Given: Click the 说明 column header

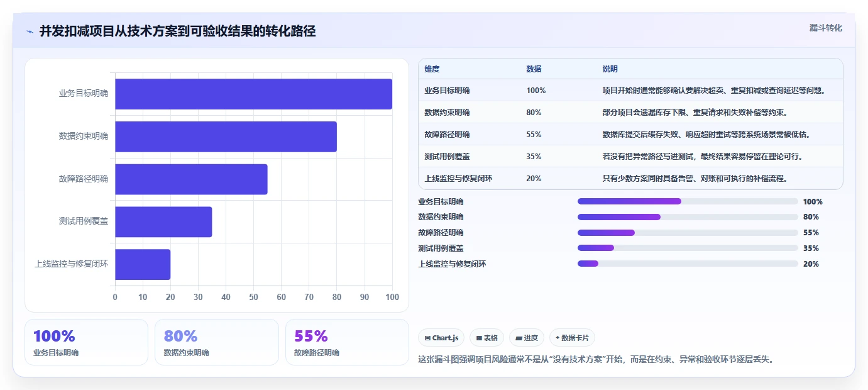Looking at the screenshot, I should (x=610, y=69).
